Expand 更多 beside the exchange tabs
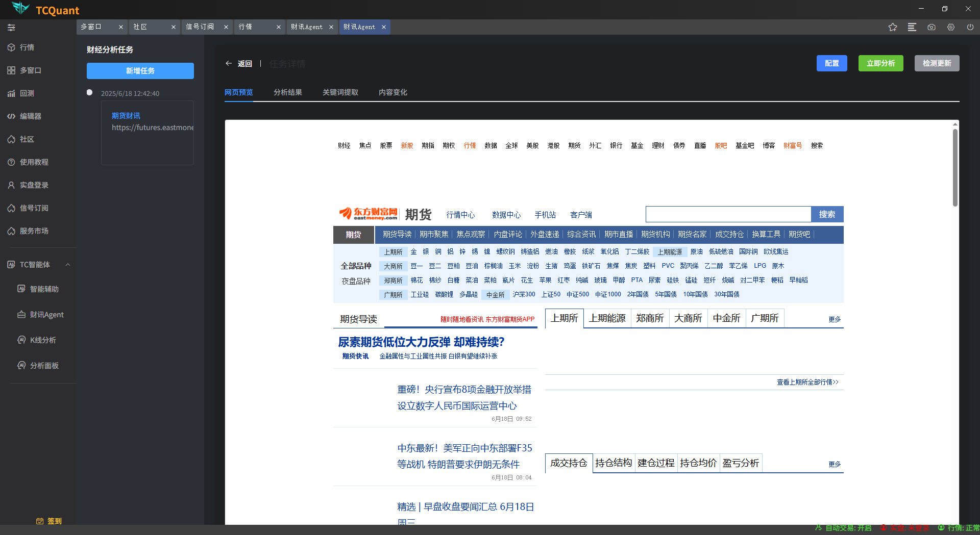Screen dimensions: 980x535 click(x=834, y=319)
